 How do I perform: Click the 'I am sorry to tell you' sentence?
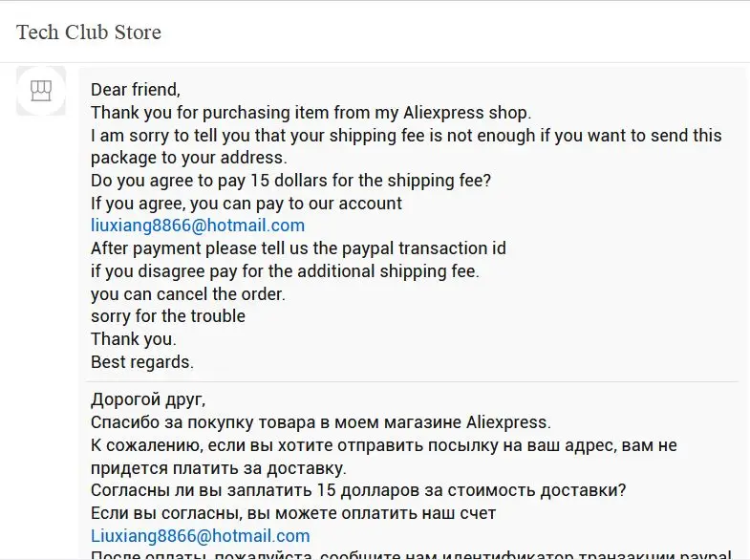[406, 146]
